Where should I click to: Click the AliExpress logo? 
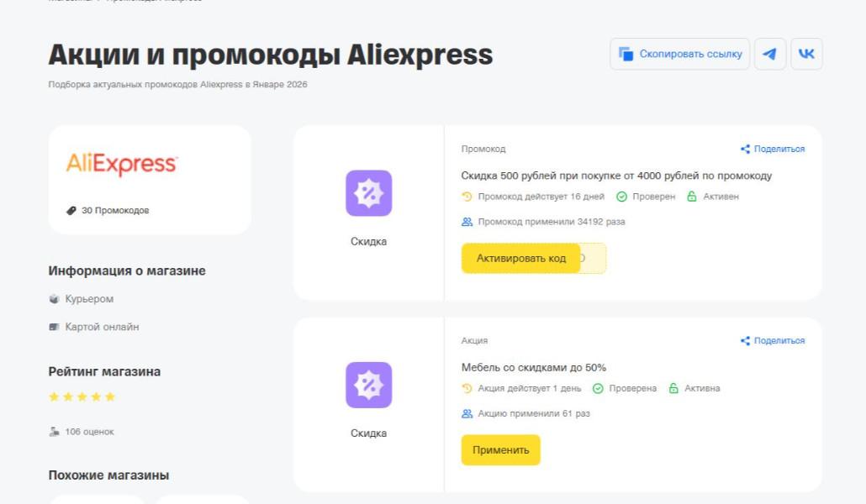point(122,164)
